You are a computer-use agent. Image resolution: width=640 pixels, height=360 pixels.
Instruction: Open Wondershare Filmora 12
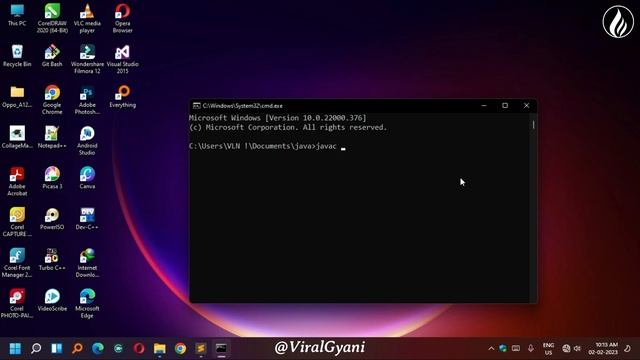pos(87,59)
